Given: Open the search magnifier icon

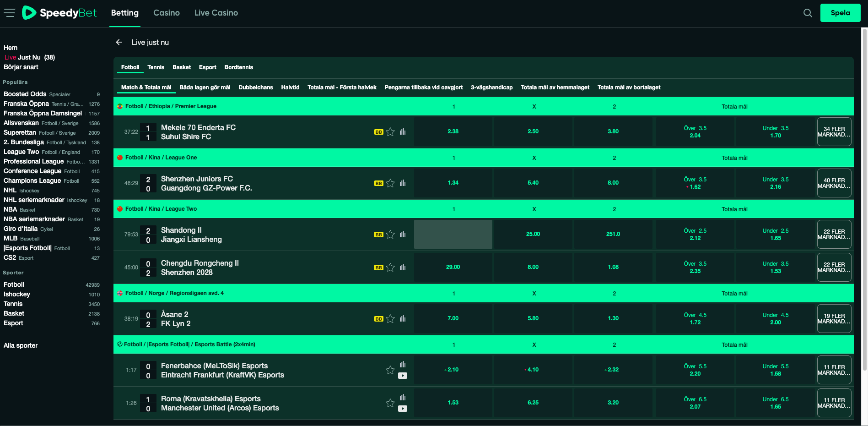Looking at the screenshot, I should pyautogui.click(x=808, y=13).
